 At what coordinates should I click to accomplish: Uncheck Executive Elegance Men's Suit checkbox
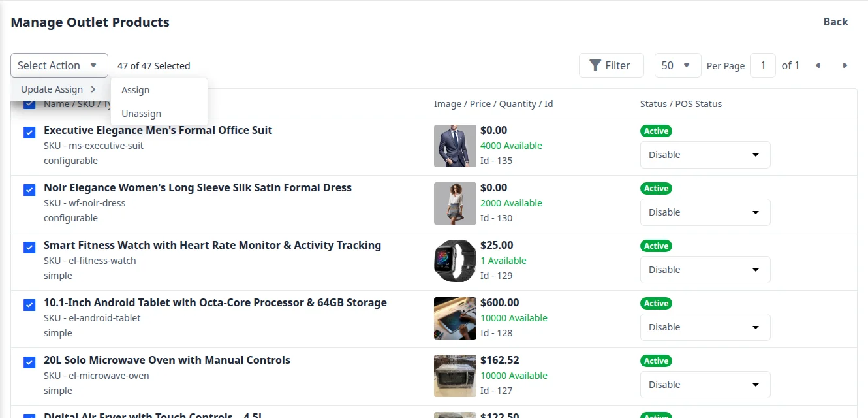coord(29,133)
